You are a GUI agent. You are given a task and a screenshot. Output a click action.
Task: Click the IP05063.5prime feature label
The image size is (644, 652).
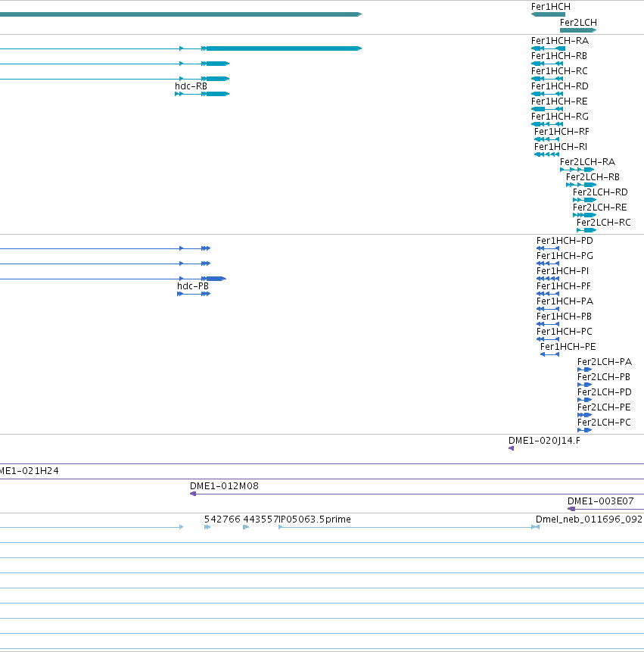point(315,519)
